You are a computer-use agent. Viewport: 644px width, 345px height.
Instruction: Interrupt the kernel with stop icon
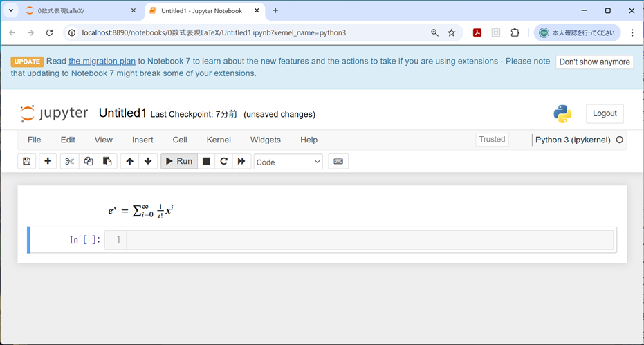tap(206, 161)
